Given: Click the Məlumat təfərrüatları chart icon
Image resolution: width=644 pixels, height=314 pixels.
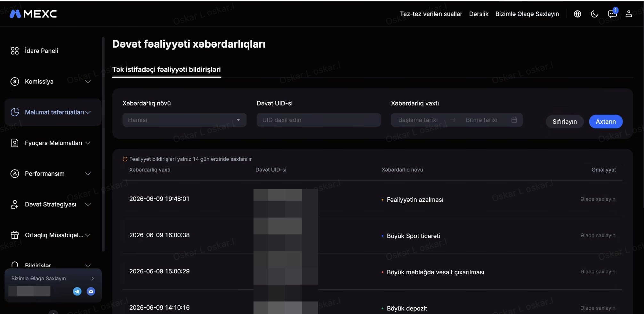Looking at the screenshot, I should (15, 112).
